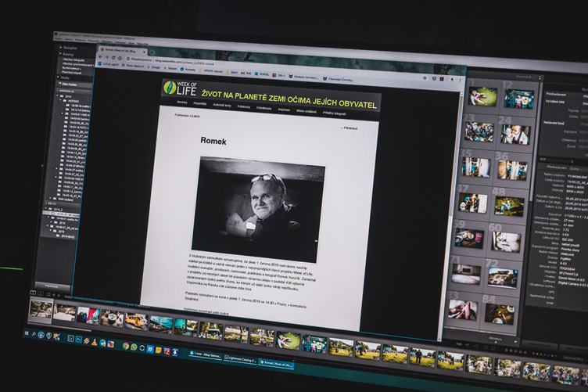588x392 pixels.
Task: Open the Kontakty bookmark
Action: click(188, 70)
